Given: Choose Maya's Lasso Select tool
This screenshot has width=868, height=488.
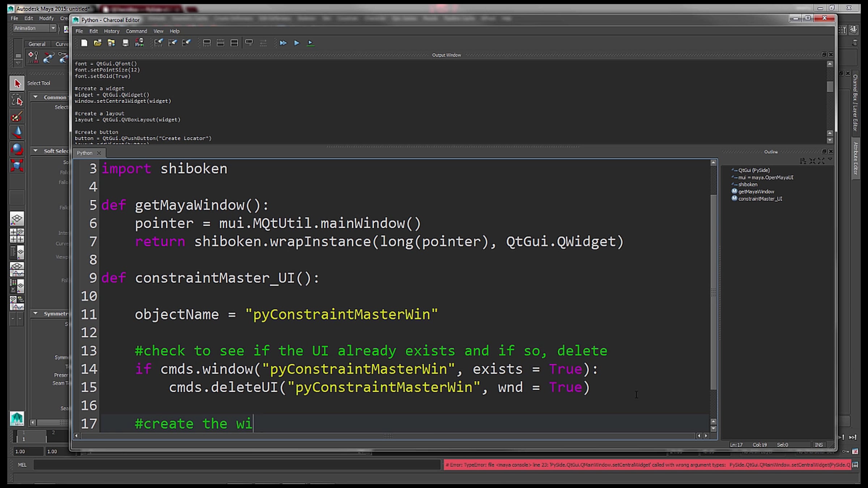Looking at the screenshot, I should point(17,100).
